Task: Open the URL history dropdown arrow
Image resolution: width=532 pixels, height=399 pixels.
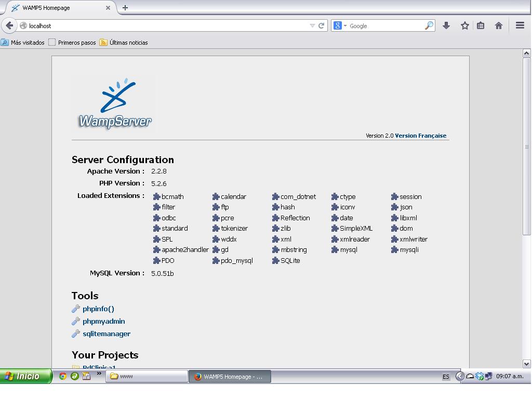Action: (x=312, y=26)
